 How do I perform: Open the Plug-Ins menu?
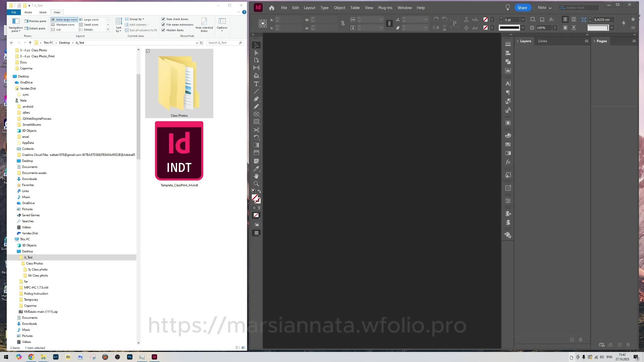[x=385, y=8]
